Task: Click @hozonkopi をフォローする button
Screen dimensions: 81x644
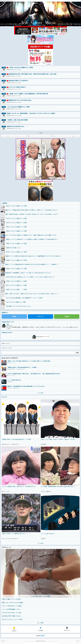Action: pyautogui.click(x=41, y=337)
